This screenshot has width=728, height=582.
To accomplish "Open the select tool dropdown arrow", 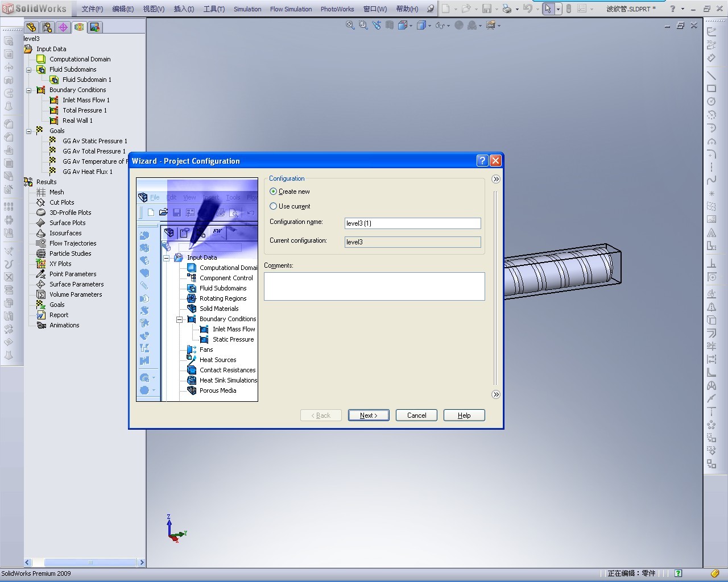I will pyautogui.click(x=558, y=9).
